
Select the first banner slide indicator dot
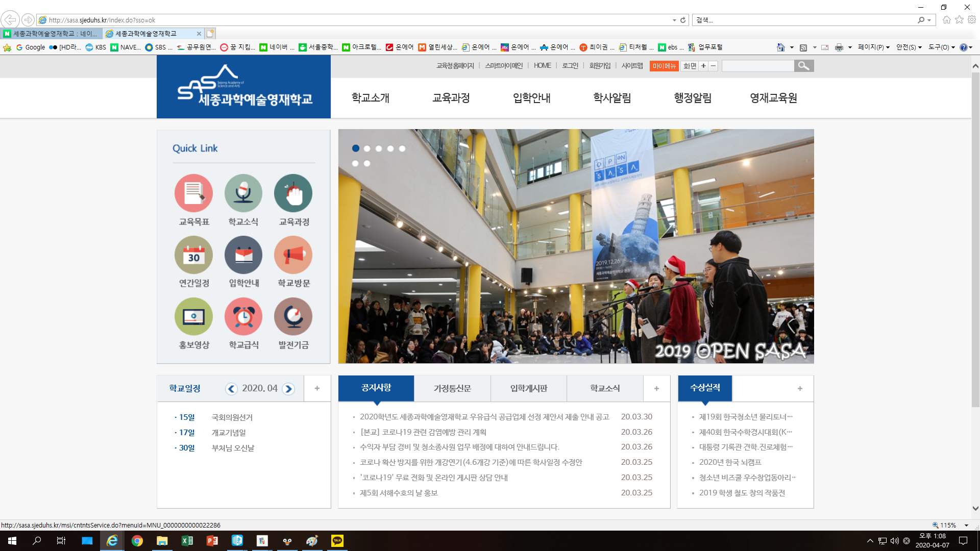pos(356,148)
